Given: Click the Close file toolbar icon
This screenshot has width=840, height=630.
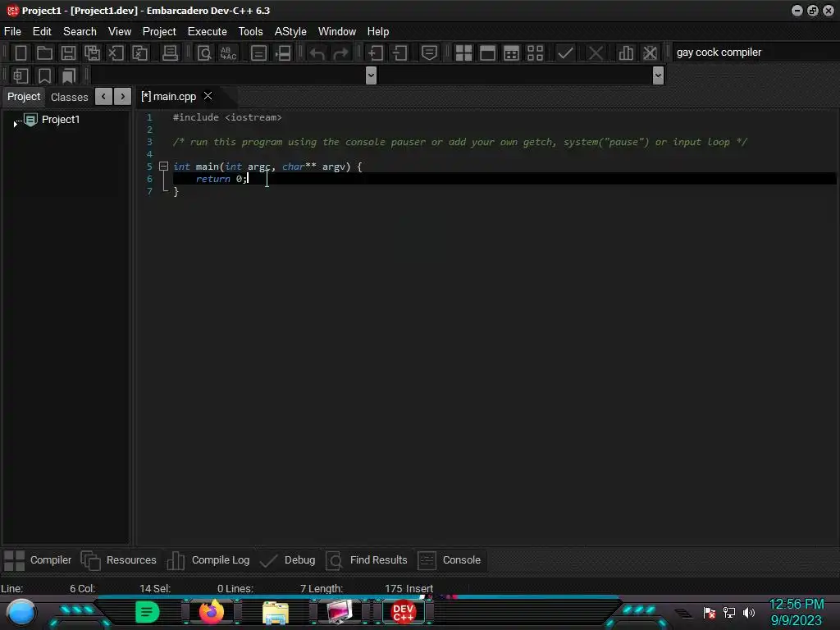Looking at the screenshot, I should (116, 53).
